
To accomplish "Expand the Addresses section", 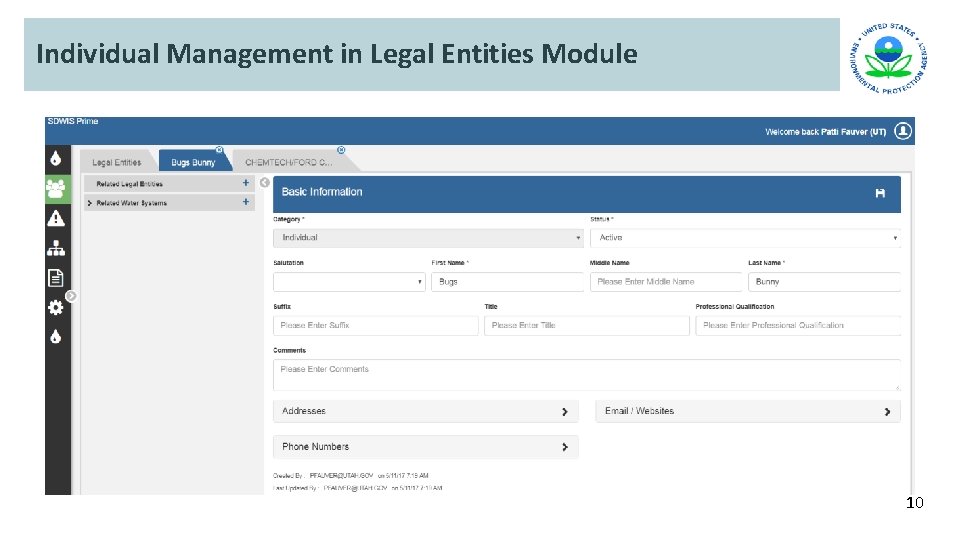I will click(426, 411).
